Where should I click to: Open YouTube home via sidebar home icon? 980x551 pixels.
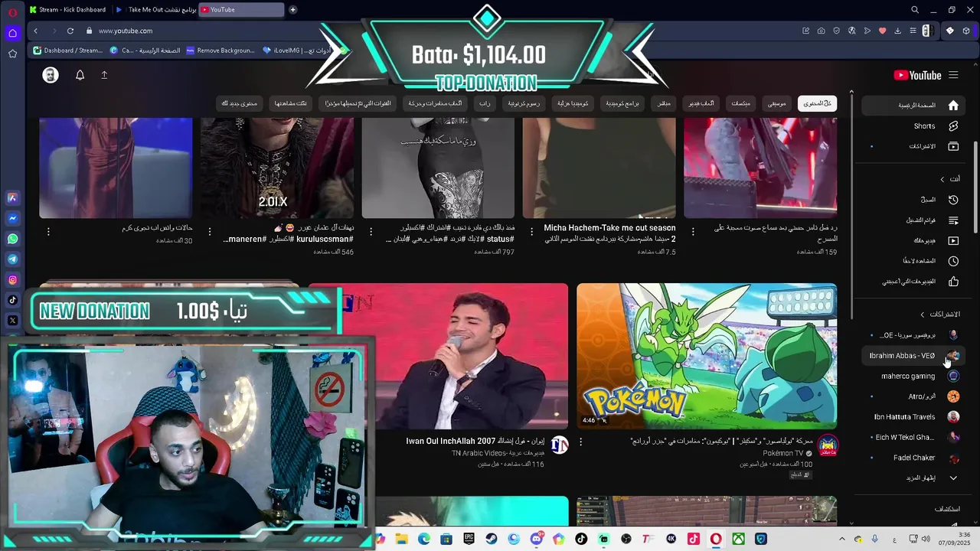click(x=953, y=105)
